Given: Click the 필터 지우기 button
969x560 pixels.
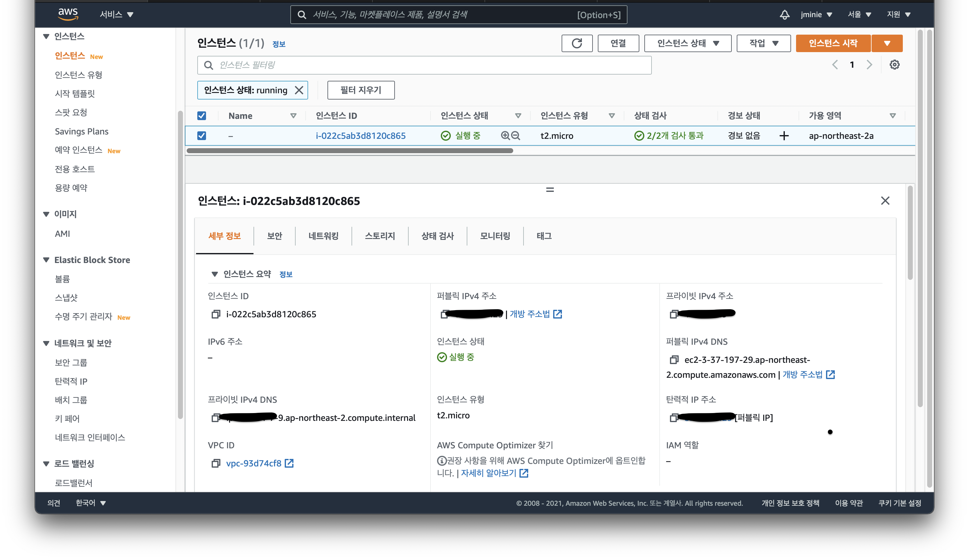Looking at the screenshot, I should pos(361,90).
